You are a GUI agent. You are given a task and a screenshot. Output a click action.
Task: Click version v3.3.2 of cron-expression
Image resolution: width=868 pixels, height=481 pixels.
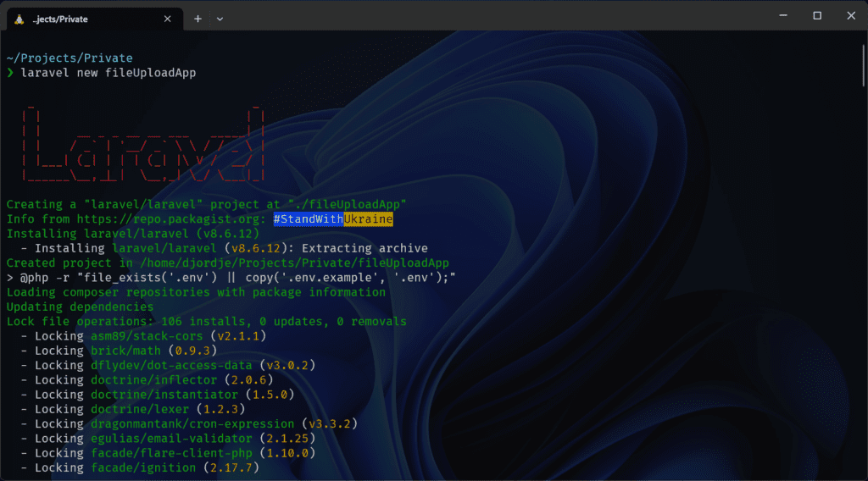[x=330, y=424]
